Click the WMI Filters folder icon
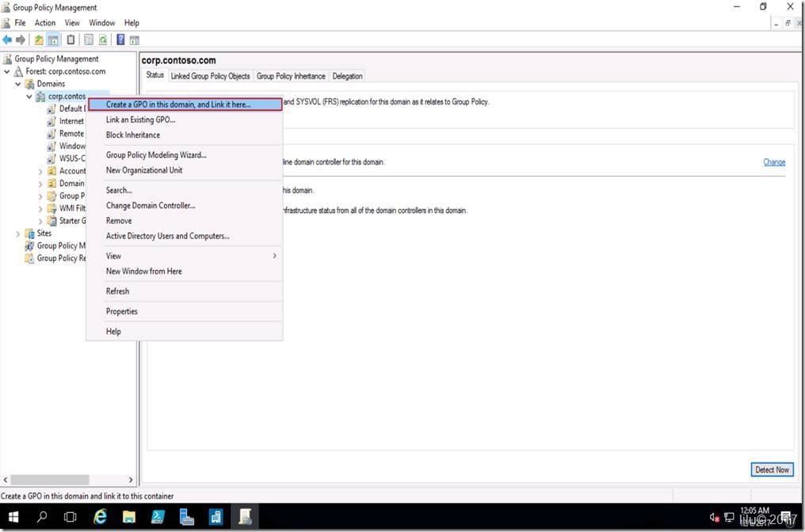805x532 pixels. 52,208
